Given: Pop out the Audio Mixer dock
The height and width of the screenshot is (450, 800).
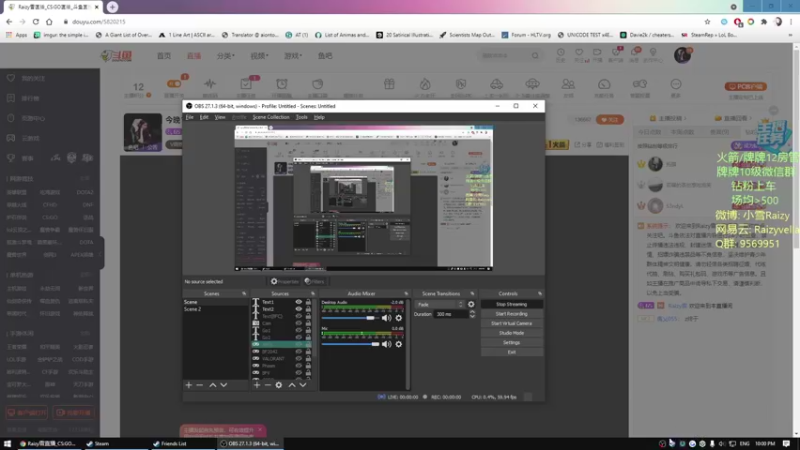Looking at the screenshot, I should 406,294.
